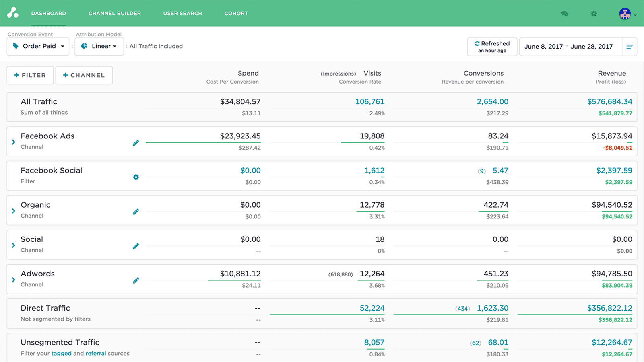Open the Order Paid conversion event dropdown
644x362 pixels.
click(38, 46)
